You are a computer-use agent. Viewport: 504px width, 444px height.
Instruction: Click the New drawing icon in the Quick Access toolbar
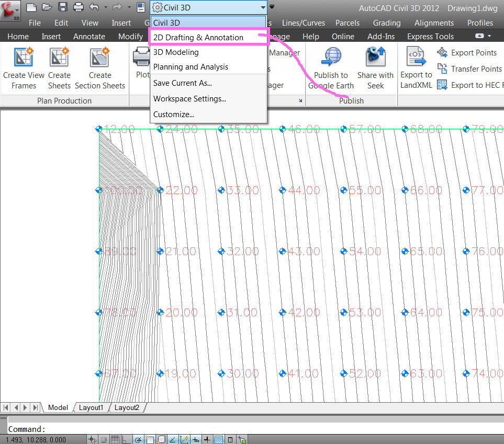pyautogui.click(x=31, y=7)
